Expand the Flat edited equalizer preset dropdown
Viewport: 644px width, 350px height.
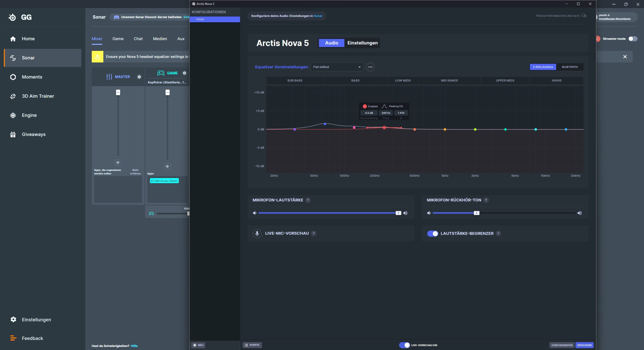tap(337, 67)
